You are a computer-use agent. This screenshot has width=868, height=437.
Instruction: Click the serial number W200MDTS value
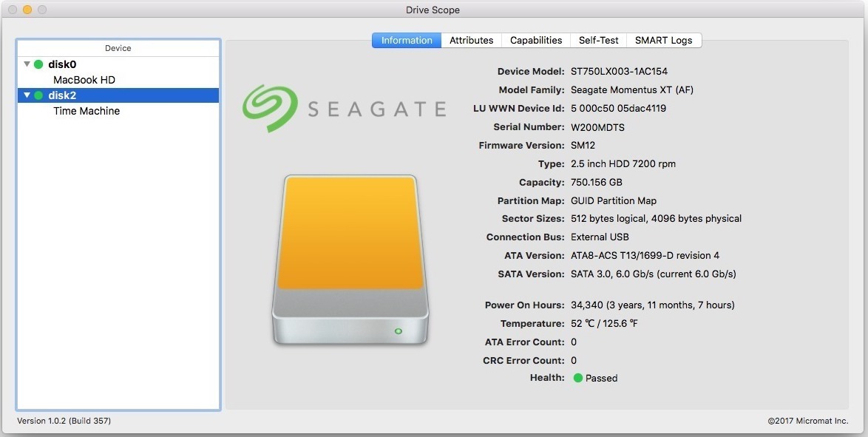click(597, 127)
